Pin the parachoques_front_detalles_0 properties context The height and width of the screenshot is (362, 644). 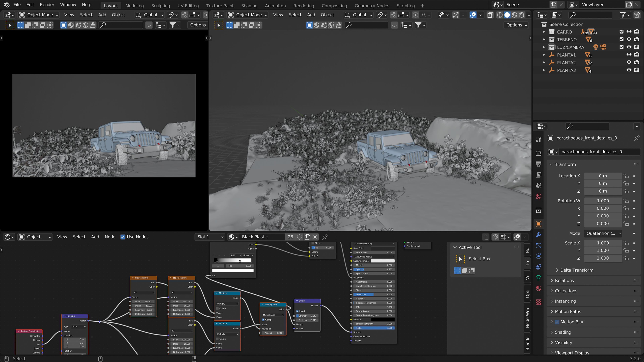pyautogui.click(x=637, y=138)
